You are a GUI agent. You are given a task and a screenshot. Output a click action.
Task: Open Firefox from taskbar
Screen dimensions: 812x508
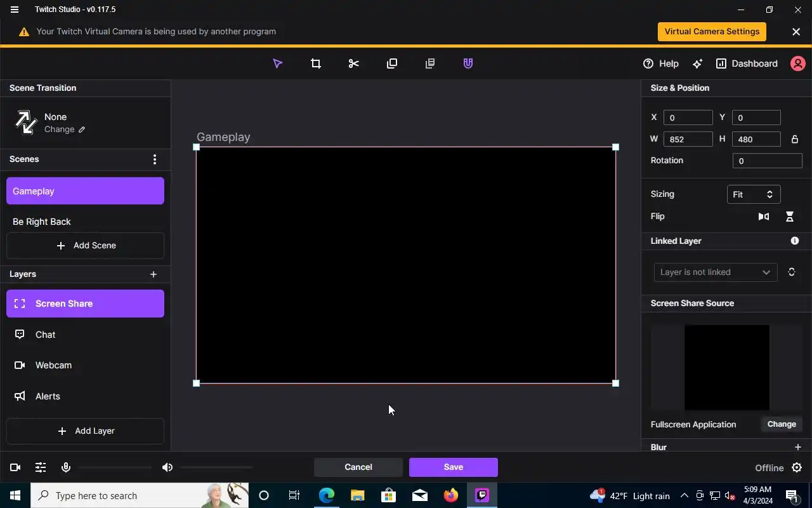[x=451, y=495]
